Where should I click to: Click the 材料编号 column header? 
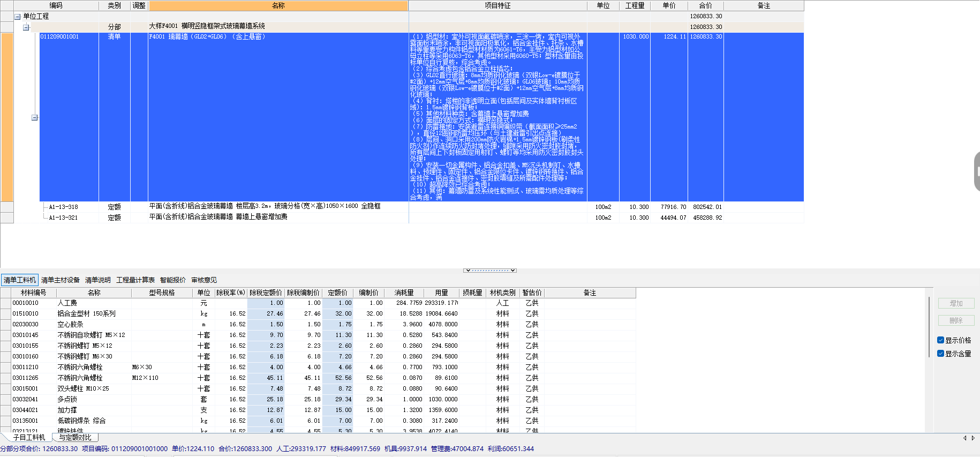click(33, 293)
